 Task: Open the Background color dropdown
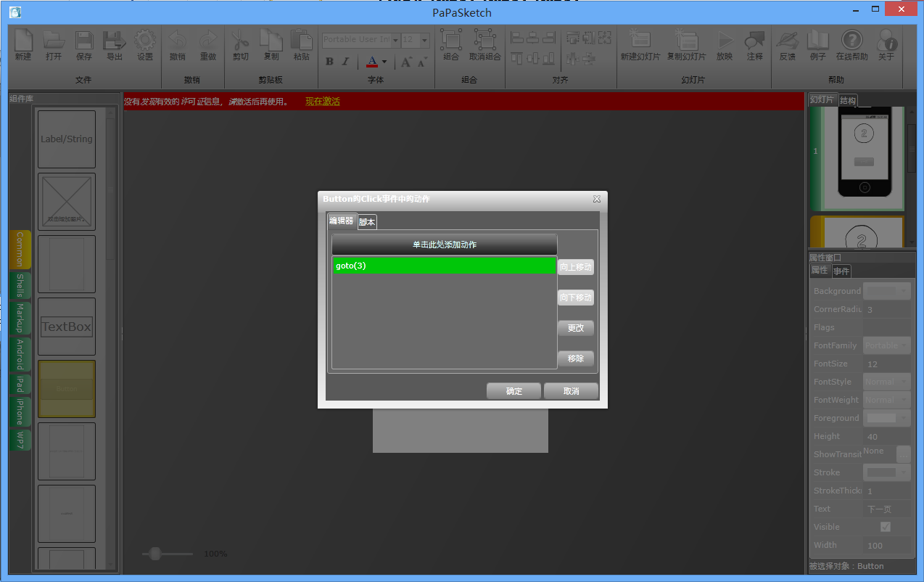click(x=888, y=291)
